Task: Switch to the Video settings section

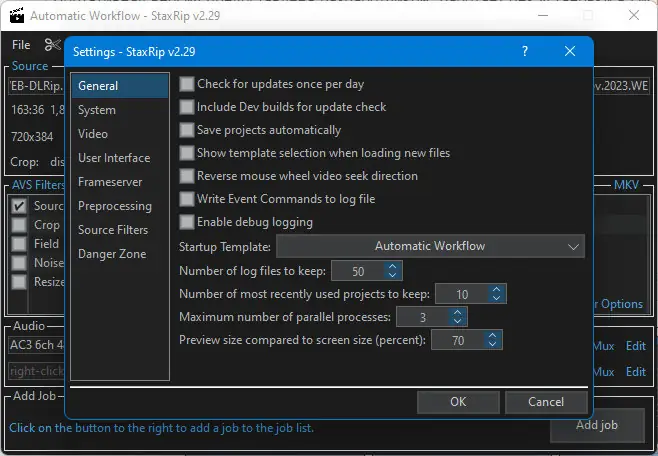Action: point(93,134)
